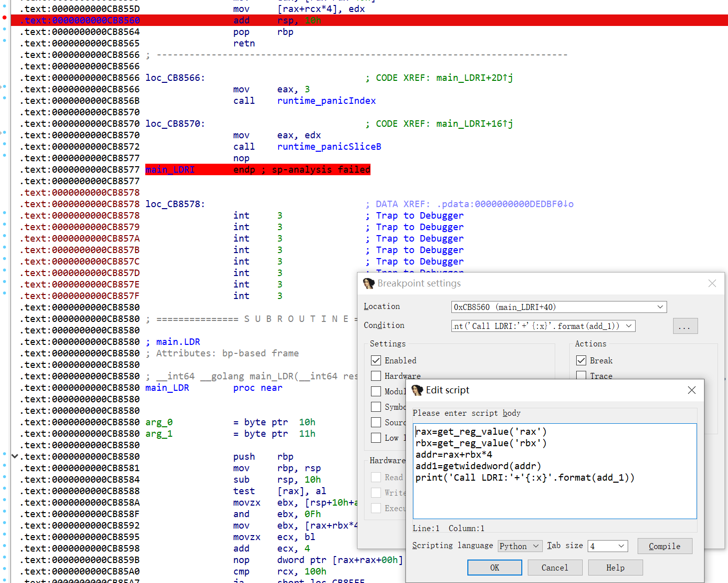Click the red breakpoint marker at CB8560

click(4, 17)
